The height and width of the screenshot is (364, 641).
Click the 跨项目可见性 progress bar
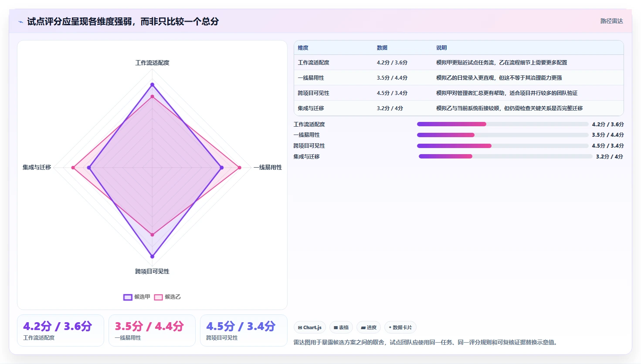click(x=502, y=146)
